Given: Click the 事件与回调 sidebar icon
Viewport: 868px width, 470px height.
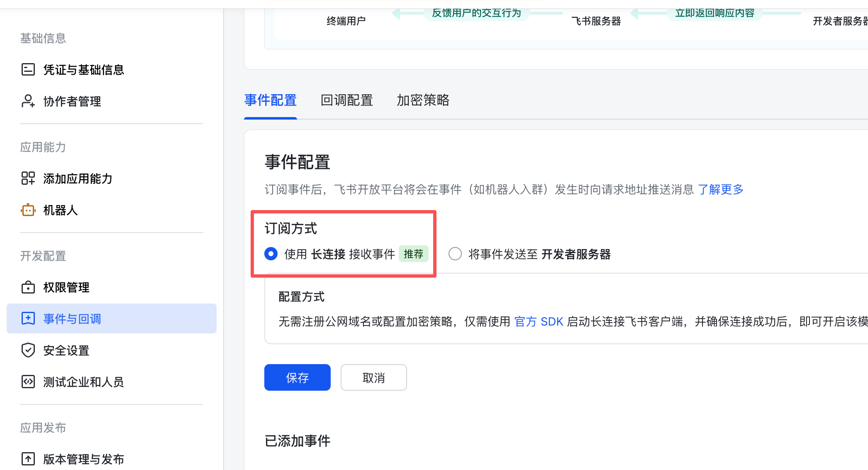Looking at the screenshot, I should 28,318.
